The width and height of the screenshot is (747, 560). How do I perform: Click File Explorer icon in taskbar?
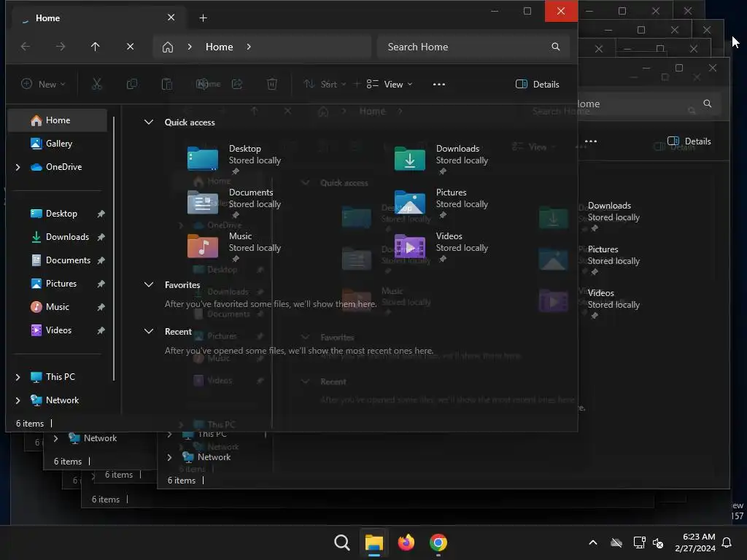[374, 542]
